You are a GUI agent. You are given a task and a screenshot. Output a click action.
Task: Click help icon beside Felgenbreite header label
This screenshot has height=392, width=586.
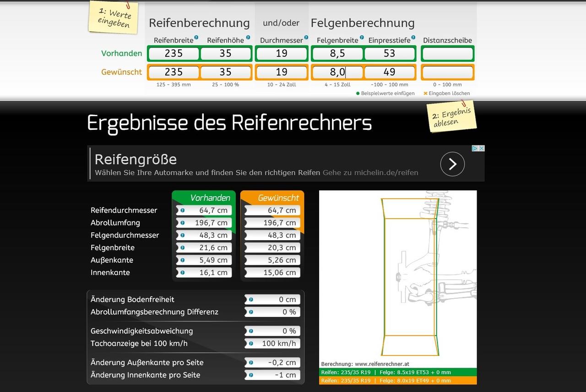click(361, 38)
